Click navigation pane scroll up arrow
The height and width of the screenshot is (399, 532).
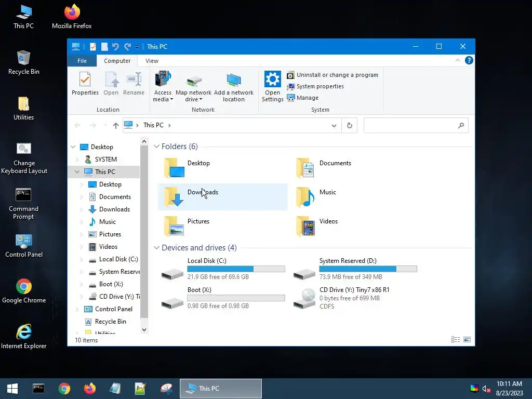pyautogui.click(x=144, y=141)
